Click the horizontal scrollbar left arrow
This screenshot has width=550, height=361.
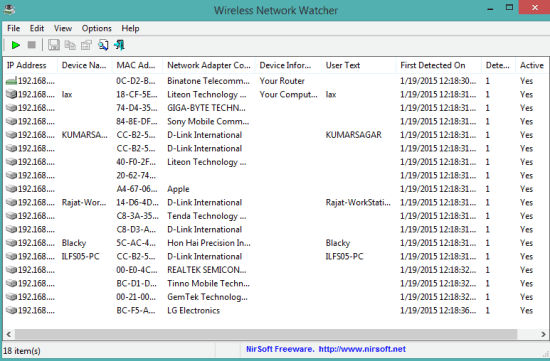coord(9,334)
